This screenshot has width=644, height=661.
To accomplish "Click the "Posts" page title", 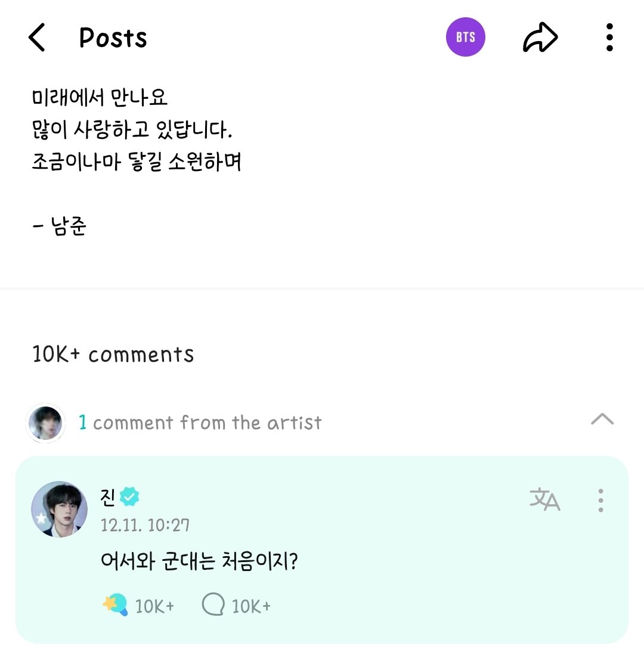I will click(x=113, y=38).
